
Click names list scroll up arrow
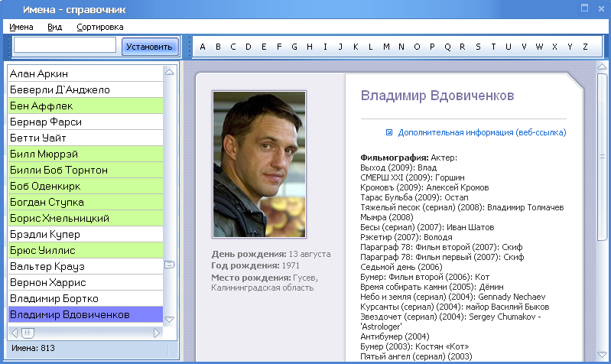pos(169,72)
